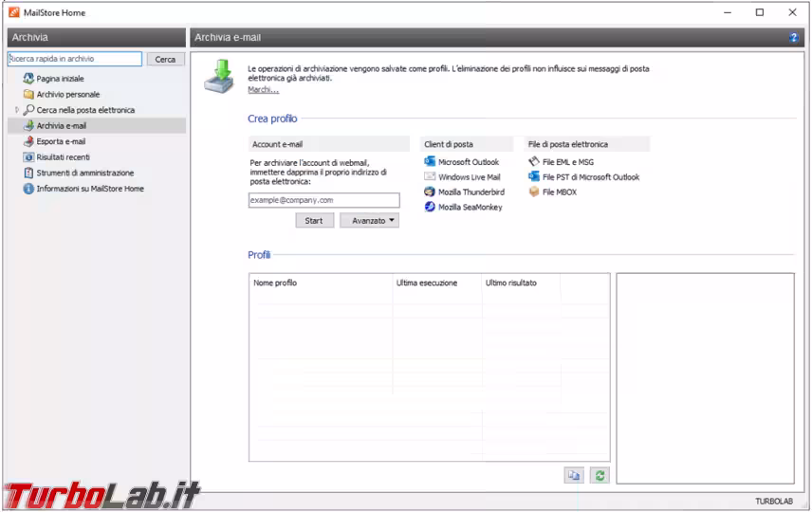Click the Windows Live Mail icon
812x512 pixels.
(x=430, y=177)
